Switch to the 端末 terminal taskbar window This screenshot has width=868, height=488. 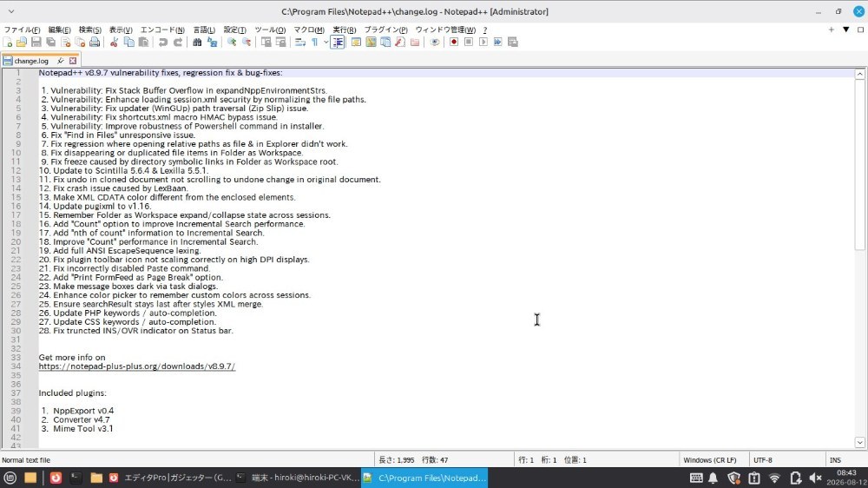pyautogui.click(x=298, y=478)
